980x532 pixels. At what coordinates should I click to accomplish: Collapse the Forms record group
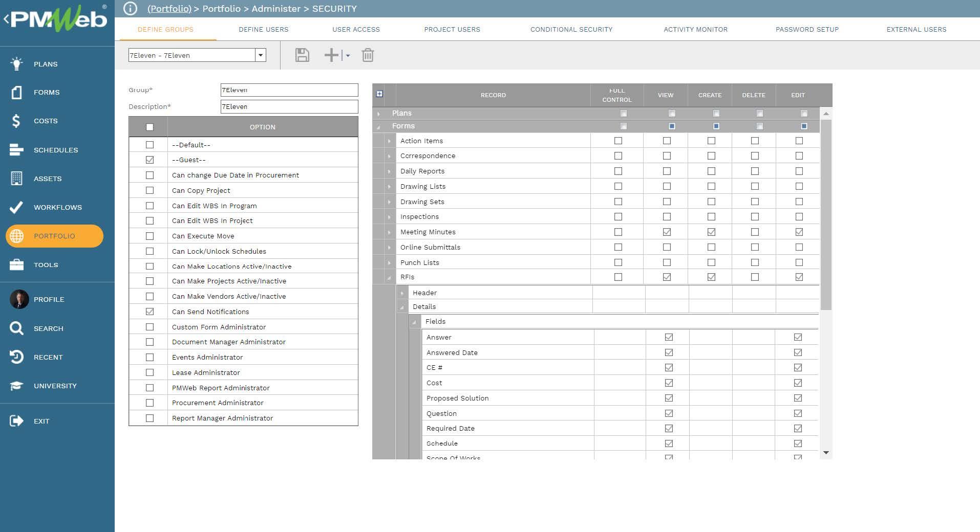click(x=379, y=126)
